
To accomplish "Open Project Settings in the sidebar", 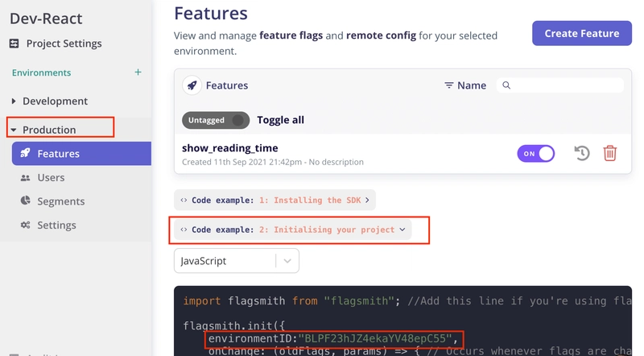I will 56,43.
